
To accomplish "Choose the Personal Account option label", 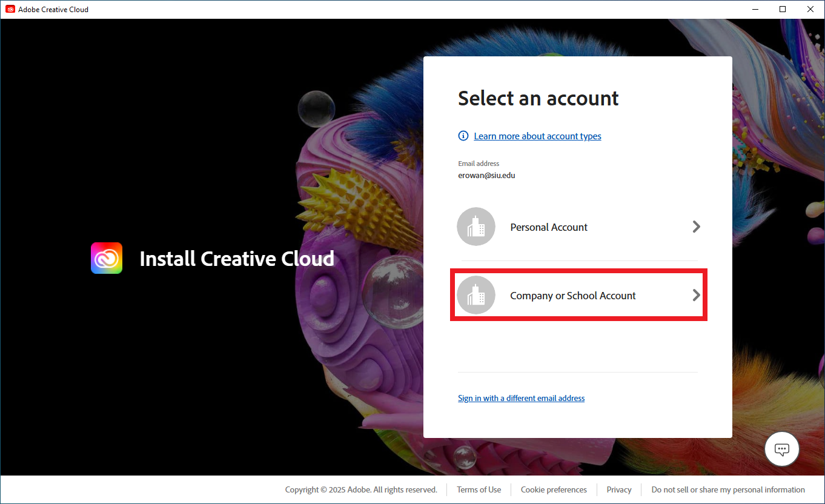I will pyautogui.click(x=549, y=227).
